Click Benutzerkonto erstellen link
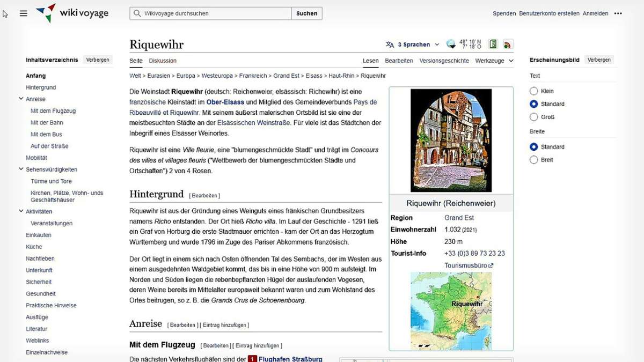Image resolution: width=644 pixels, height=362 pixels. (x=549, y=13)
